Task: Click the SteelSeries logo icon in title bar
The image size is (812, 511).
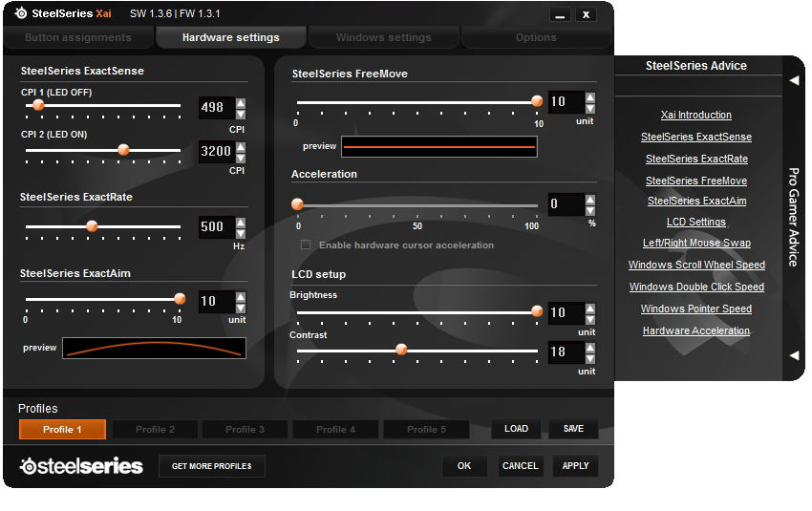Action: pos(21,13)
